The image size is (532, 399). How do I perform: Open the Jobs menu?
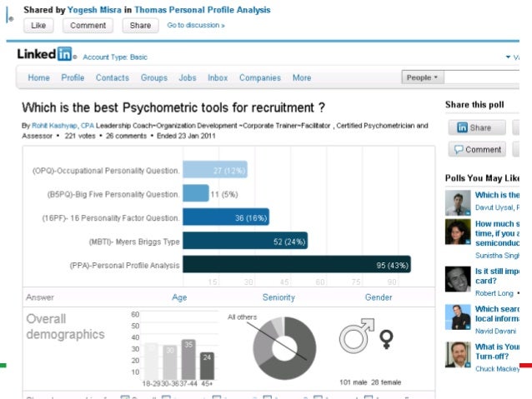click(x=188, y=77)
